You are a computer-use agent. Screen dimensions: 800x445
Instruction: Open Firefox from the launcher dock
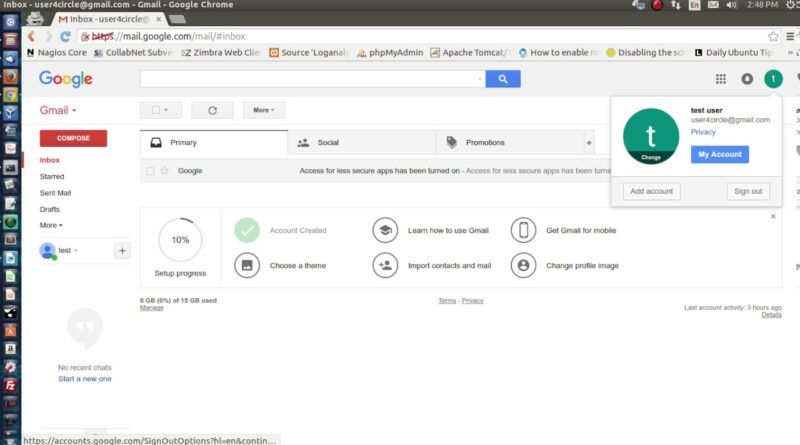tap(10, 77)
